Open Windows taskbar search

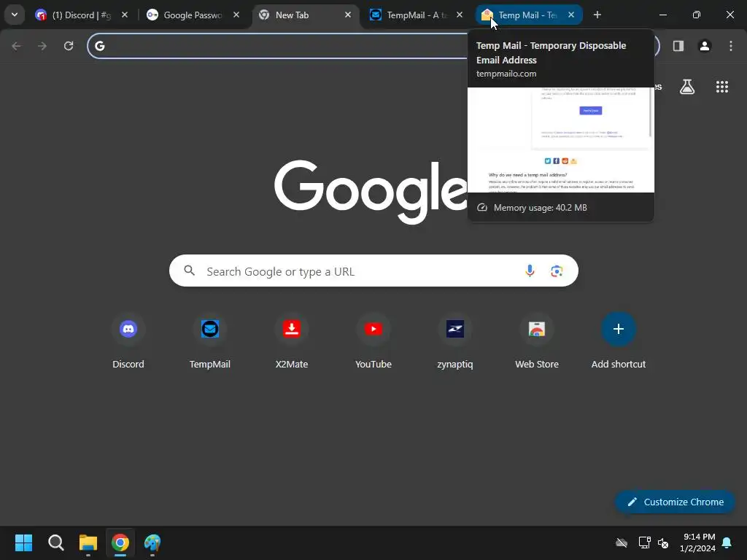(x=55, y=542)
